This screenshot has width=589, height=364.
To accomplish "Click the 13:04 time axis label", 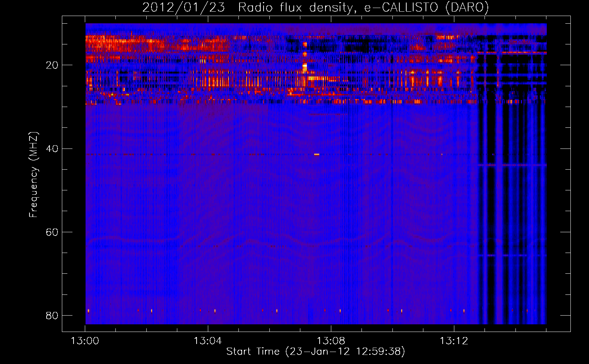I will 208,341.
